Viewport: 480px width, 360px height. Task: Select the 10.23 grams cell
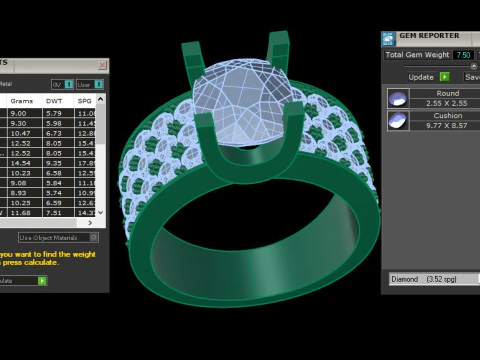(25, 173)
